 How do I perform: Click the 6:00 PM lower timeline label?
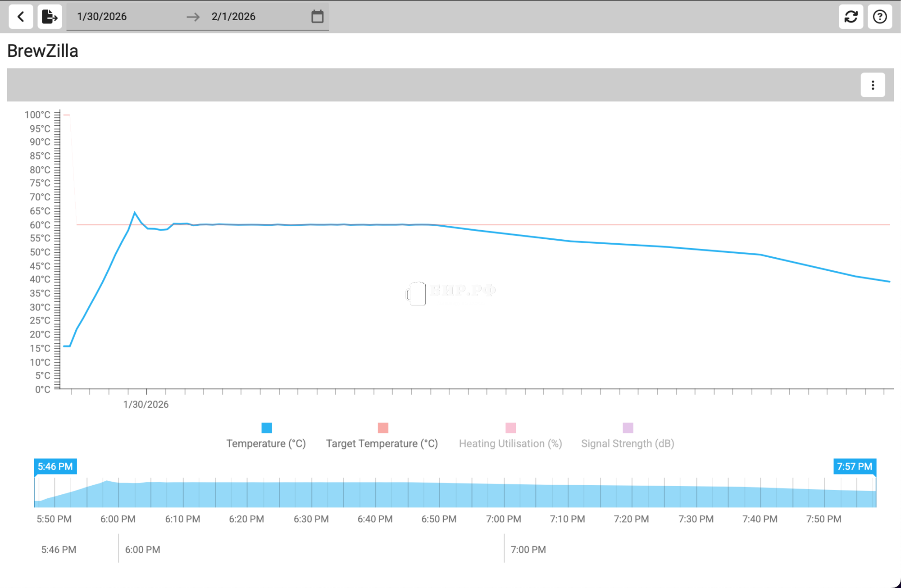coord(142,550)
